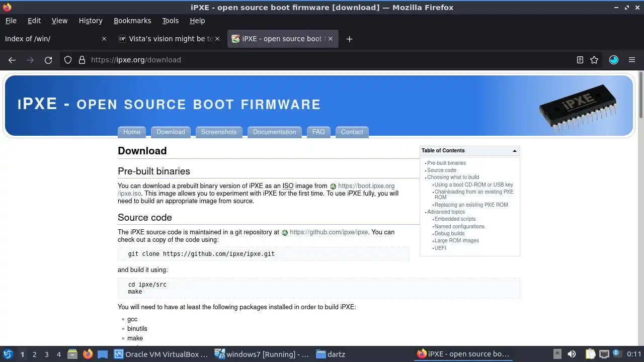Jump to 'Debug builds' in contents
644x362 pixels.
pos(449,233)
